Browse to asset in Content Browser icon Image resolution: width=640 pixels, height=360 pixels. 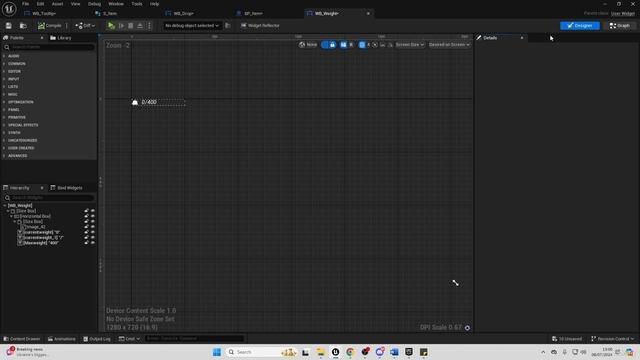(23, 26)
